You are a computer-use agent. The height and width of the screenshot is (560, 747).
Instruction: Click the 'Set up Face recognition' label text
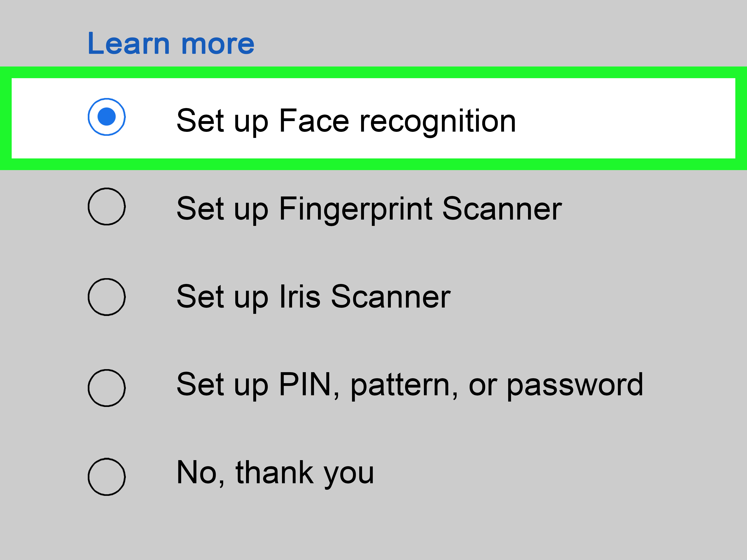(x=346, y=120)
